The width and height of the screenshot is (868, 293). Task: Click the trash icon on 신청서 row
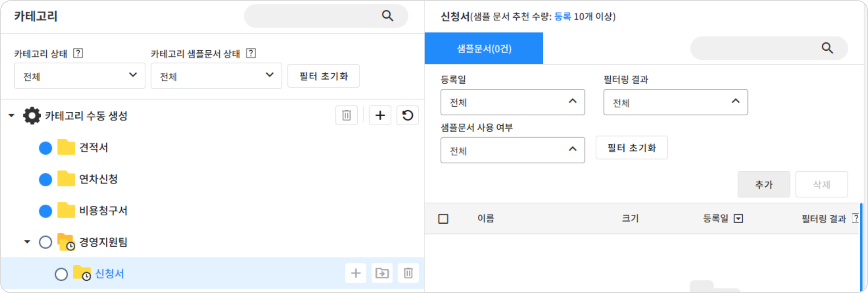pyautogui.click(x=408, y=273)
